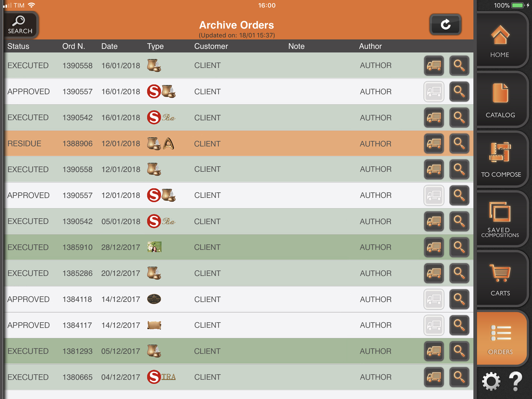Click the truck icon for order 1380665
Viewport: 532px width, 399px height.
coord(434,377)
